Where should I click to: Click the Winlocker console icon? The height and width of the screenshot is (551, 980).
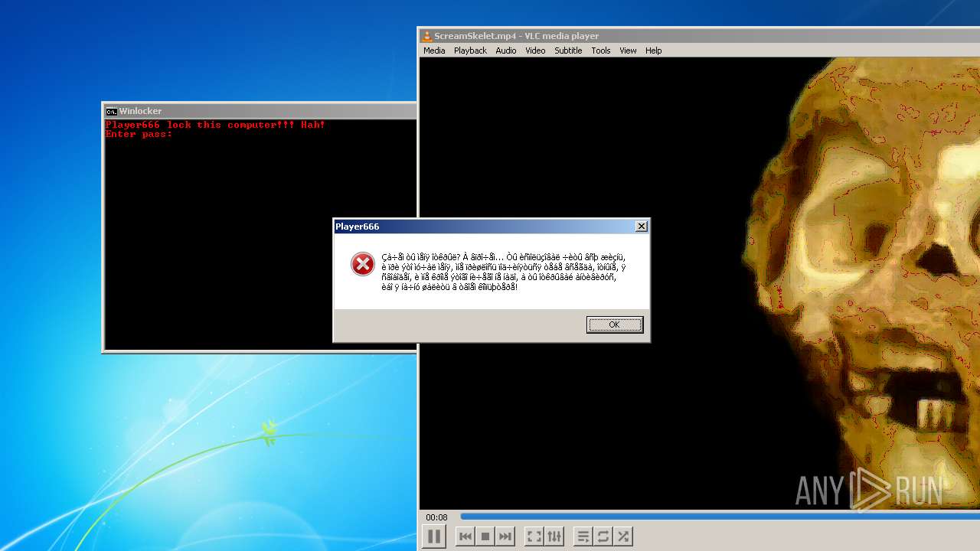(x=111, y=111)
